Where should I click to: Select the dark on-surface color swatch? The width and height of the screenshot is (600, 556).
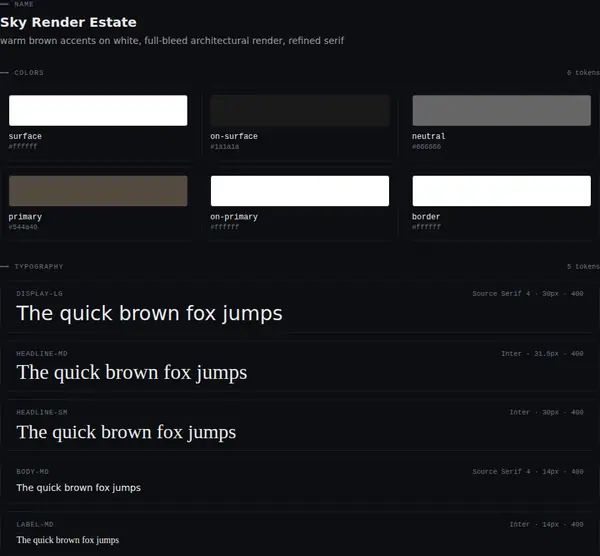pos(300,110)
